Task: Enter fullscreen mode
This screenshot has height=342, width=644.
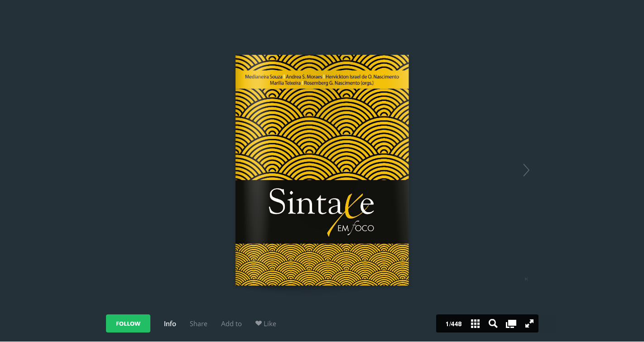Action: (x=529, y=323)
